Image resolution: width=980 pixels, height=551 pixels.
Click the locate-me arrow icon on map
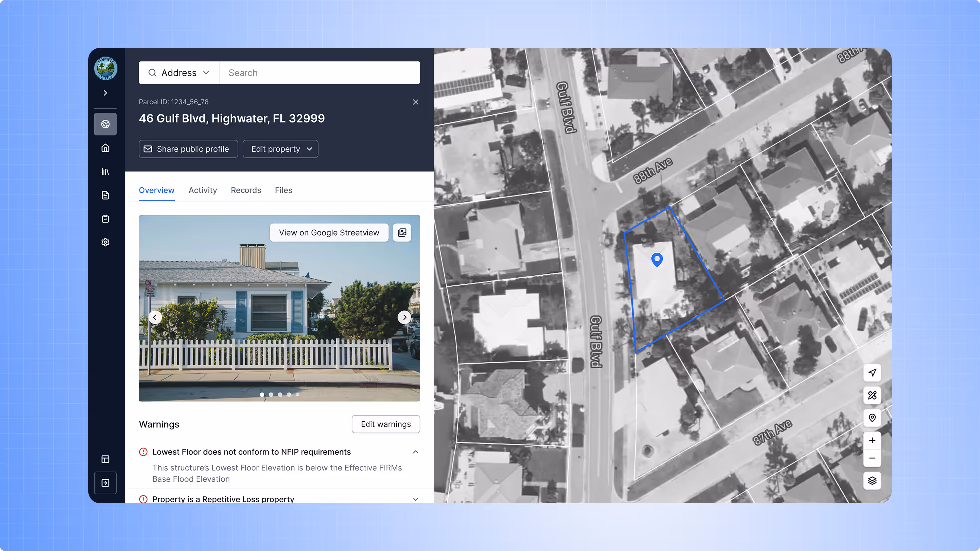click(872, 373)
